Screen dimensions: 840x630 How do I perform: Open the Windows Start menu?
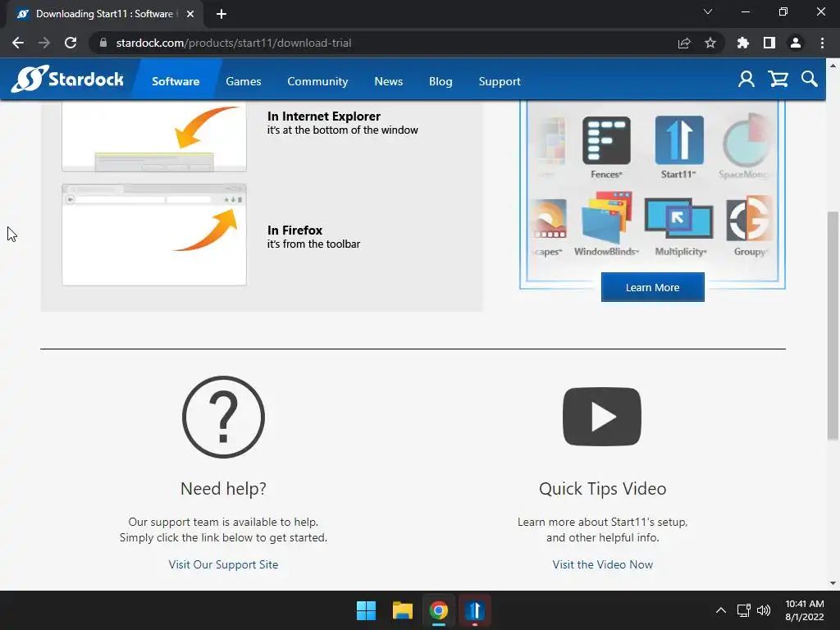coord(367,610)
